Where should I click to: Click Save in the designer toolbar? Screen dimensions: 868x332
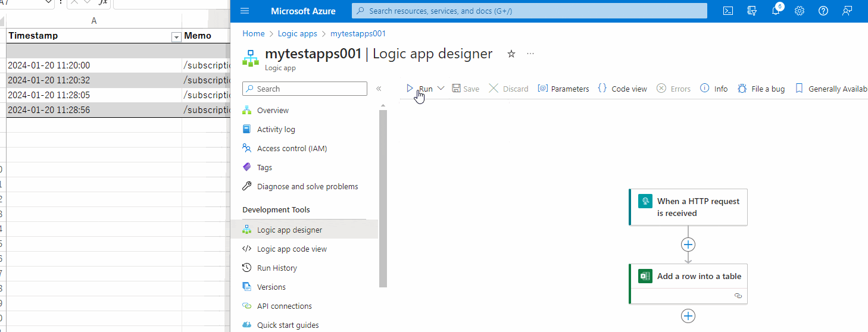coord(466,89)
